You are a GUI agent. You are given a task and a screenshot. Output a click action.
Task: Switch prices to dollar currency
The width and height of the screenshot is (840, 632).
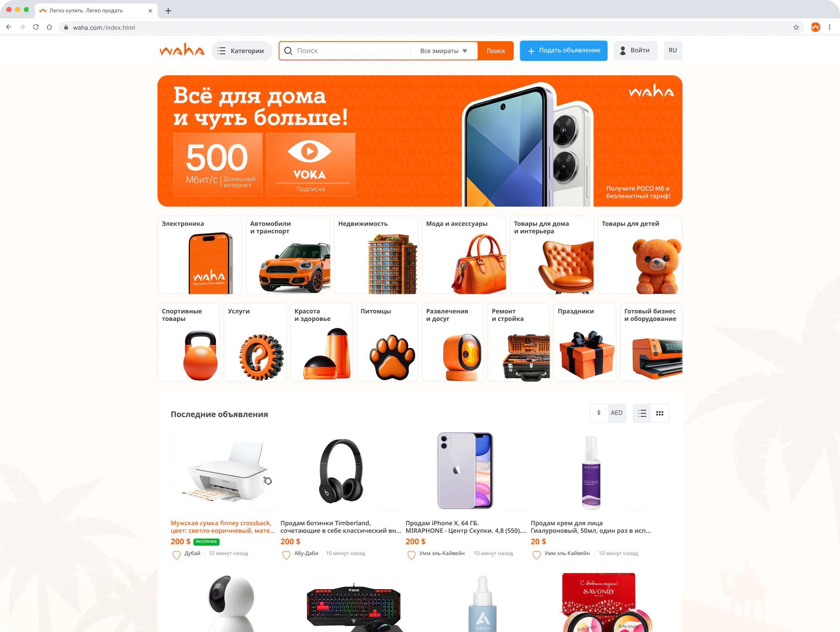pos(599,413)
